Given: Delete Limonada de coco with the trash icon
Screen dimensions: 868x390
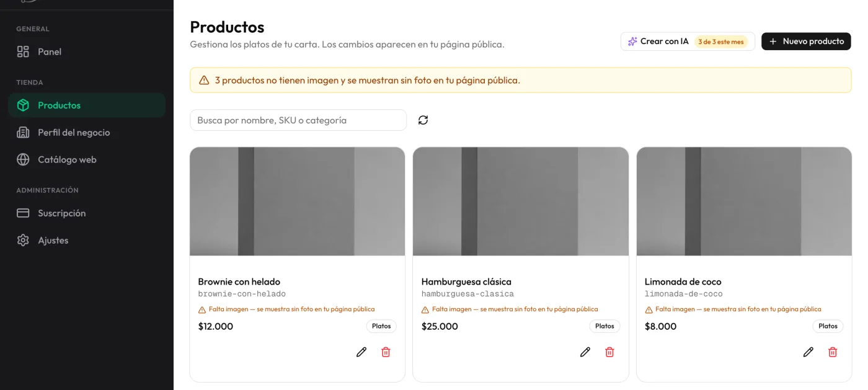Looking at the screenshot, I should pos(833,352).
